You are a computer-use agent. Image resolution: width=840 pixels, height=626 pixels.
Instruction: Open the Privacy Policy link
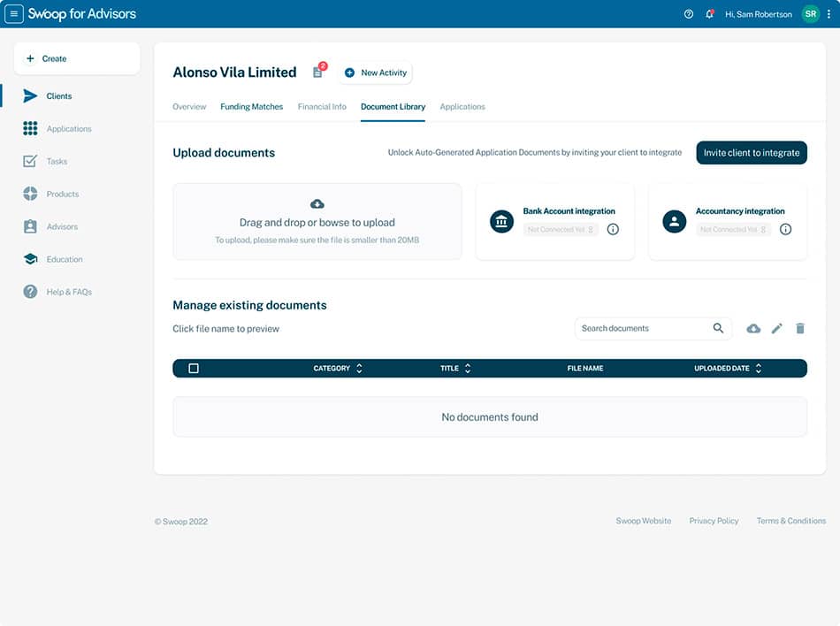(x=714, y=521)
